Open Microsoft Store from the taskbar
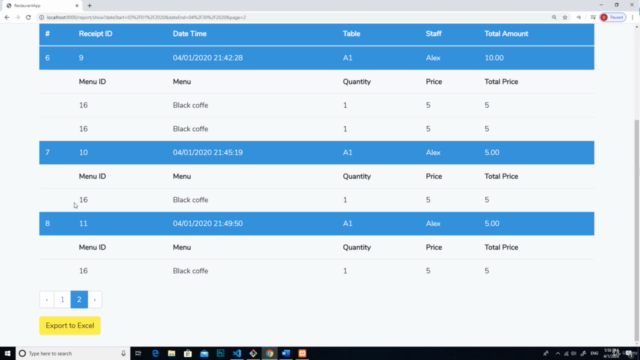The image size is (640, 360). pos(188,353)
